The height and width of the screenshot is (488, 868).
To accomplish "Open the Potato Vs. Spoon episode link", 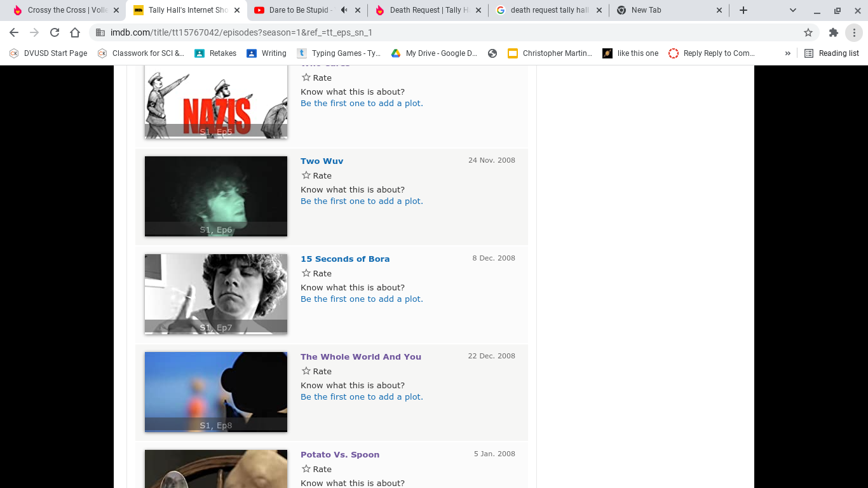I will pos(340,455).
